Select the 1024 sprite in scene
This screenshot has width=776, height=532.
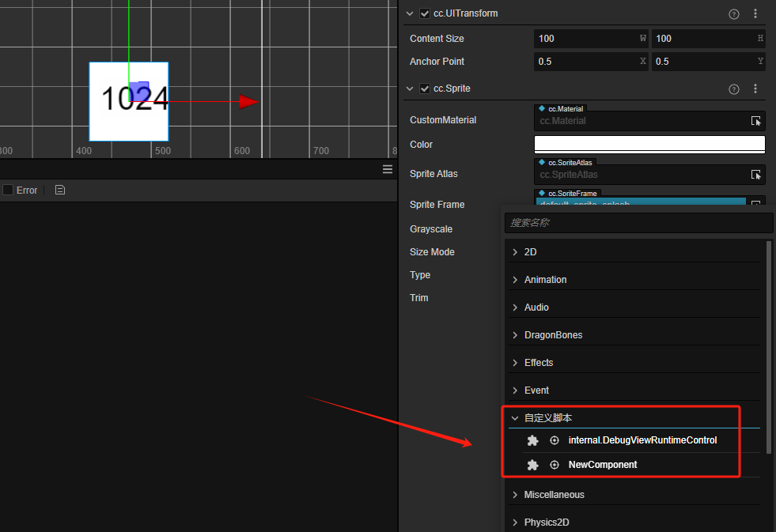point(129,101)
